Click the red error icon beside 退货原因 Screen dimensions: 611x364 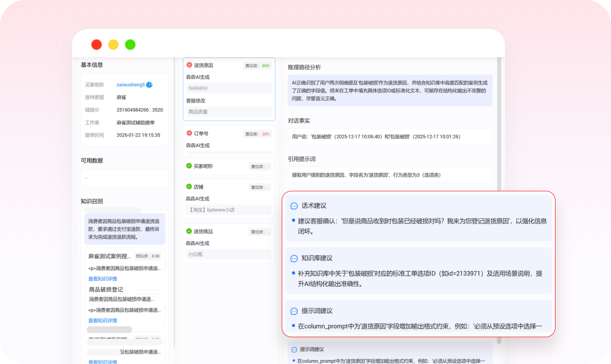pyautogui.click(x=189, y=65)
